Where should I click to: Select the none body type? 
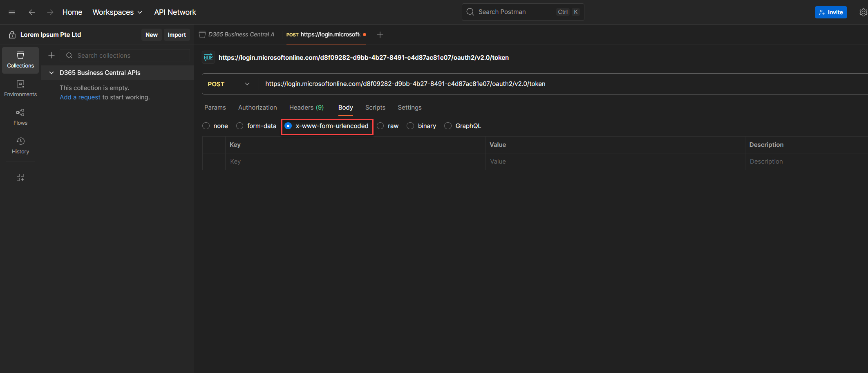click(206, 126)
